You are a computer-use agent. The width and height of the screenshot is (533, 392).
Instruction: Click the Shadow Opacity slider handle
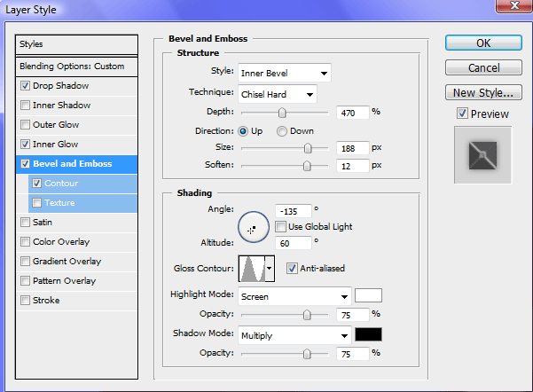[x=307, y=354]
